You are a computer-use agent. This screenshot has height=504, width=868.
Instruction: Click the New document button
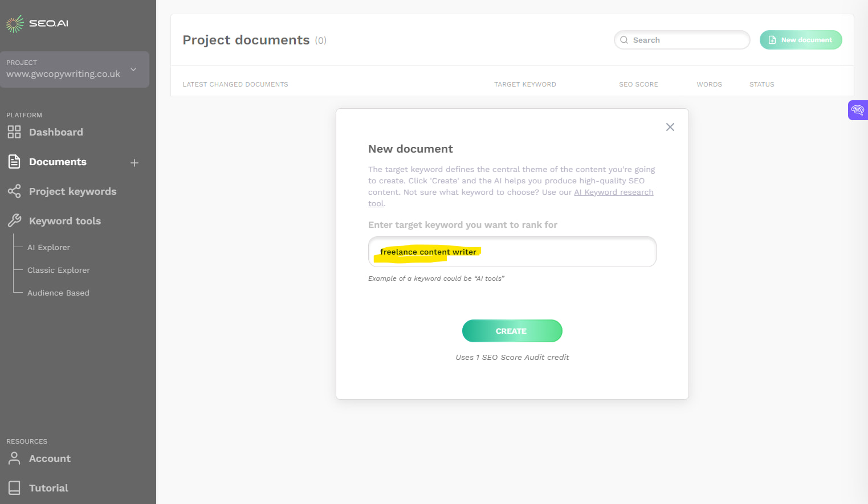[x=800, y=40]
